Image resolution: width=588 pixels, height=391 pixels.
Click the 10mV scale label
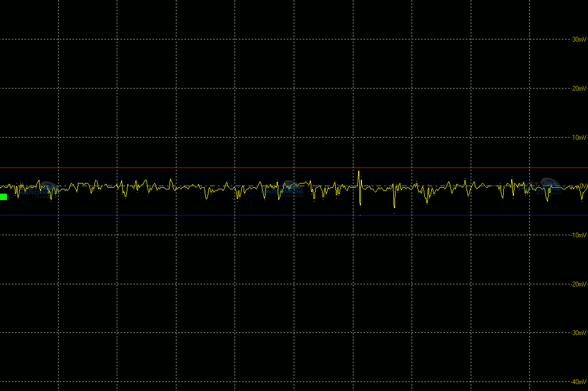pos(579,138)
